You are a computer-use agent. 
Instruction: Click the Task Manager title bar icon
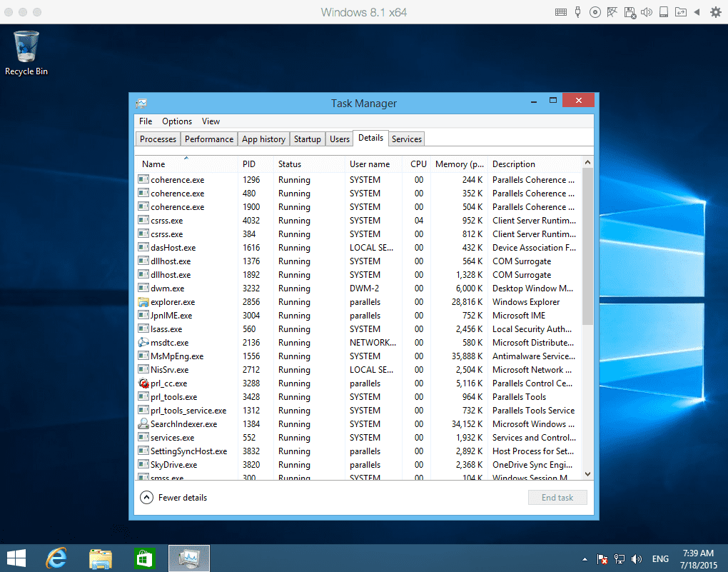point(141,103)
